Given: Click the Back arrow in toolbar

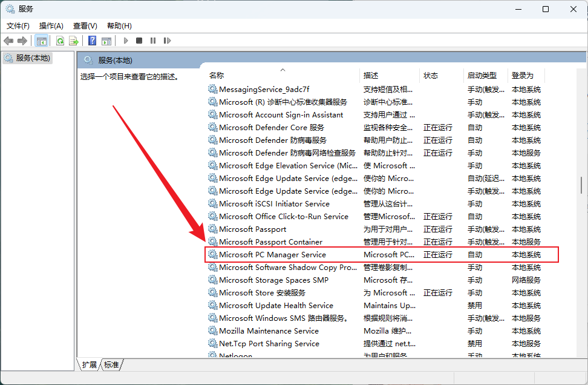Looking at the screenshot, I should tap(8, 41).
